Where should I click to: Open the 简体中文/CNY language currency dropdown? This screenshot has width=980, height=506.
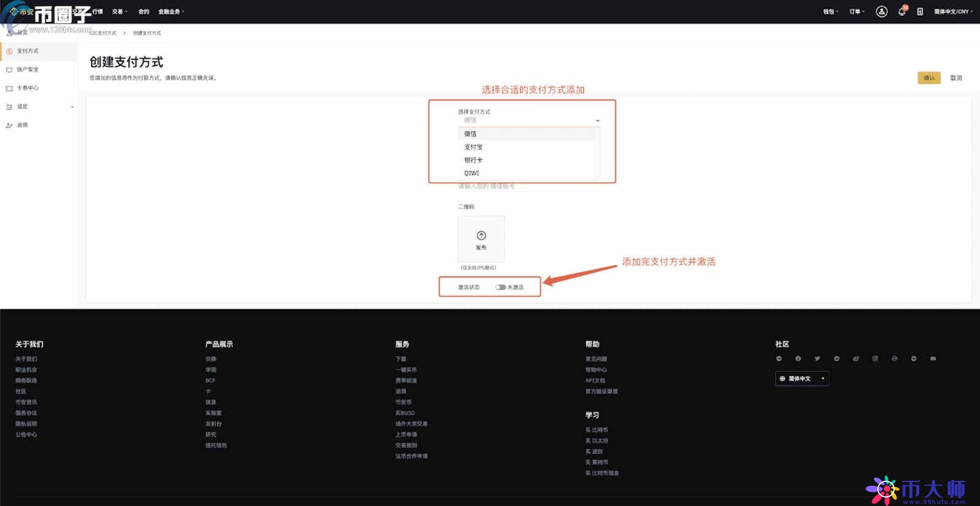pos(953,12)
